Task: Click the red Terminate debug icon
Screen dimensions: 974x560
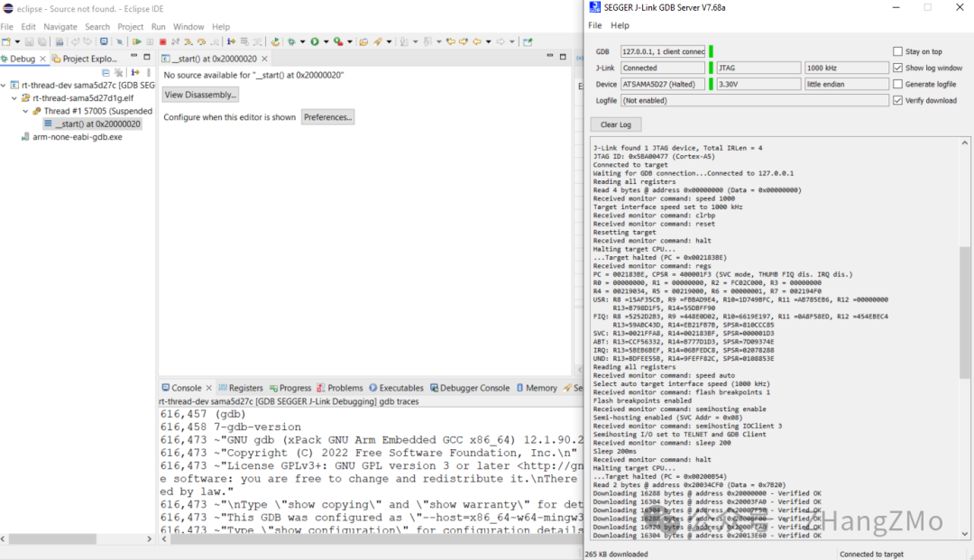Action: click(x=162, y=41)
